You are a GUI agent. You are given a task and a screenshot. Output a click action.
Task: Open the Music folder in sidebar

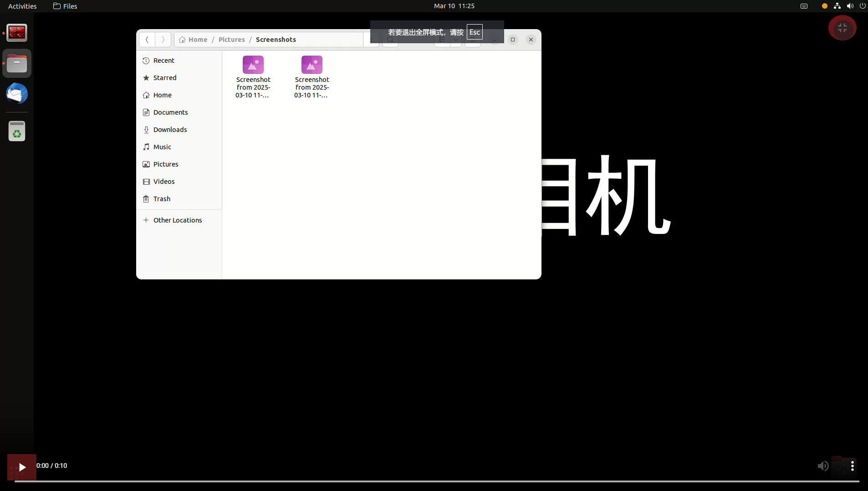(162, 147)
